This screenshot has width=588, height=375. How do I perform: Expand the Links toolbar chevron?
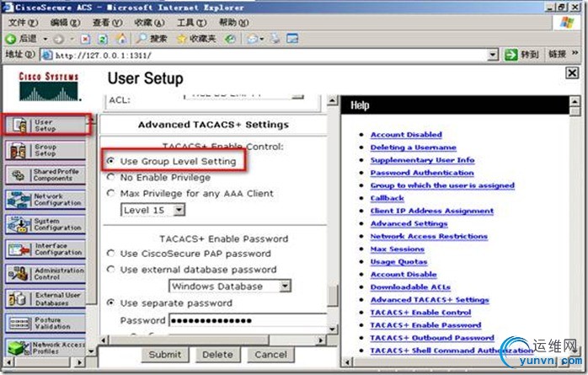coord(575,54)
